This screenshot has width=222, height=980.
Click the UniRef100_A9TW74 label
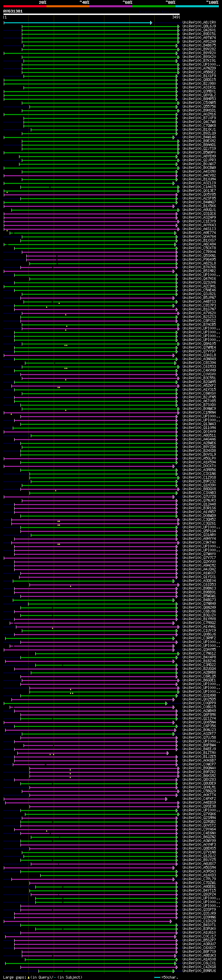[199, 38]
